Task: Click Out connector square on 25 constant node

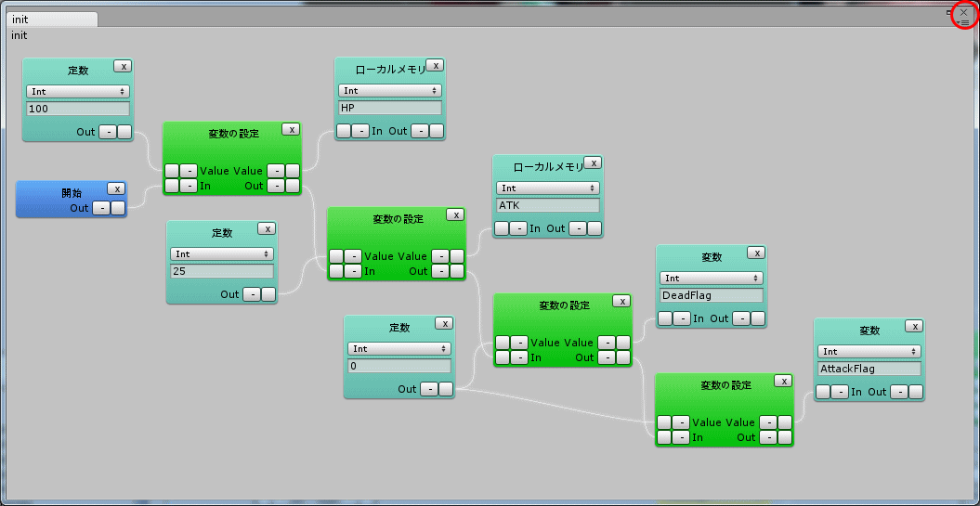Action: click(268, 294)
